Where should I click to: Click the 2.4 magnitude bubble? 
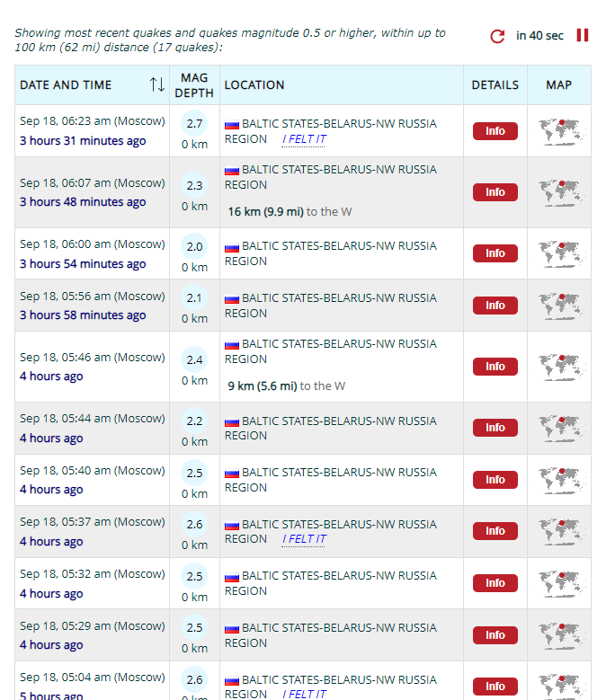click(x=194, y=360)
